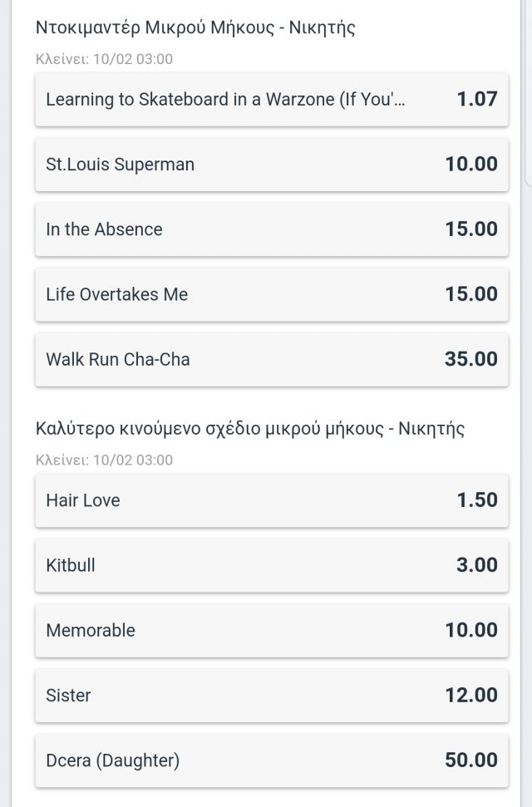Click the closing time under animated short market
The height and width of the screenshot is (807, 532).
[104, 460]
